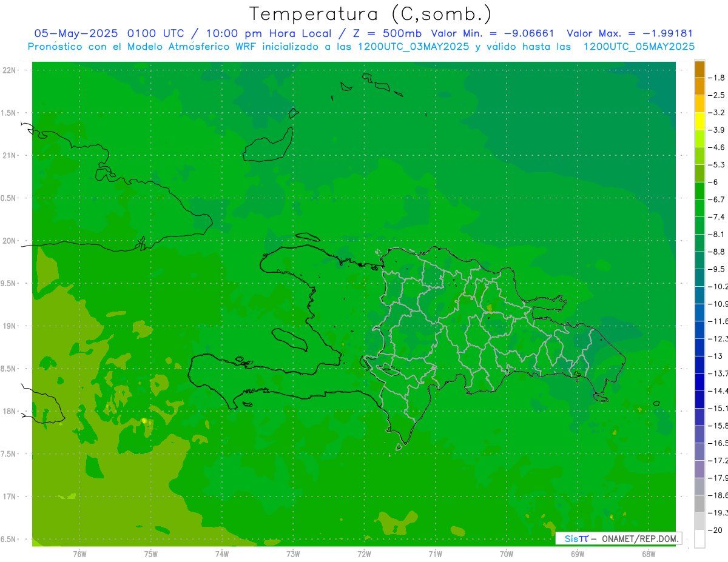728x562 pixels.
Task: Click the yellow colorbar segment between -3.2 and -3.9
Action: (699, 121)
